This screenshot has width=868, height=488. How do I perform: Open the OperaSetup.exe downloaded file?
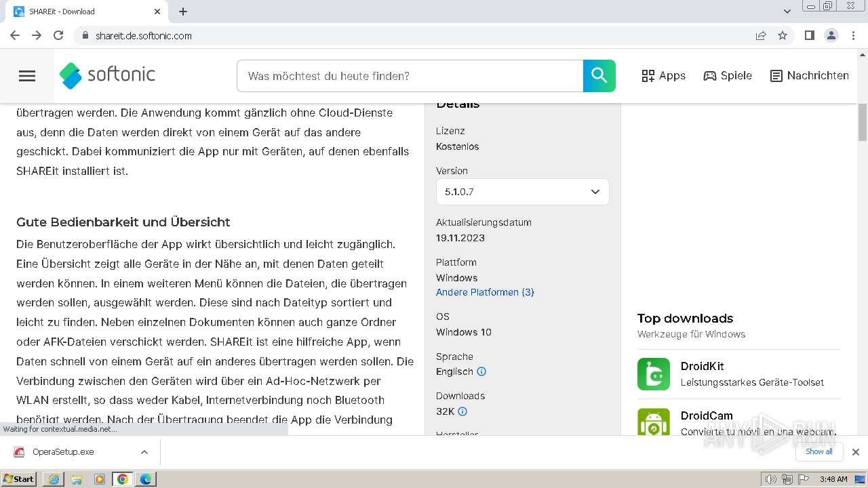(x=63, y=452)
